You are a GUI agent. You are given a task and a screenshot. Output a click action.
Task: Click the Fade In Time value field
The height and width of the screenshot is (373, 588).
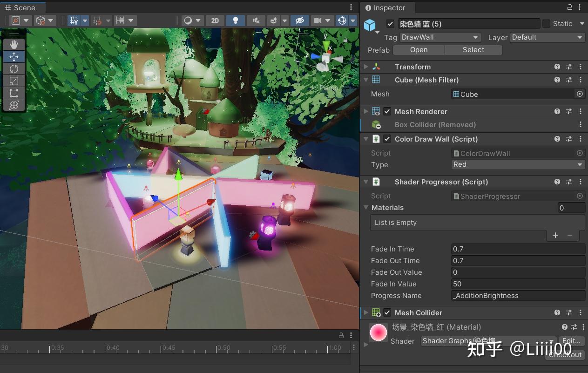click(x=518, y=249)
